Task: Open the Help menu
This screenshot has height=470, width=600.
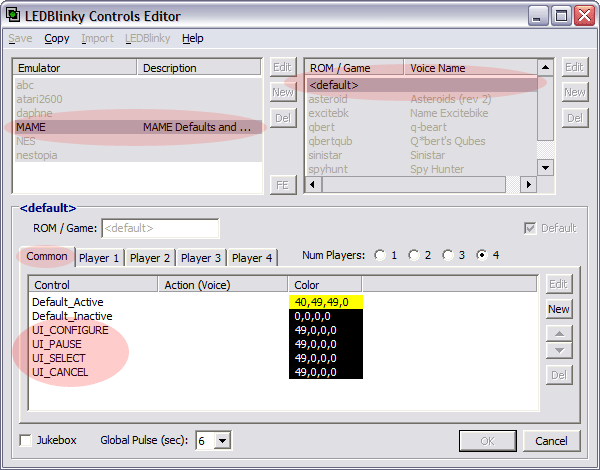Action: click(x=192, y=38)
